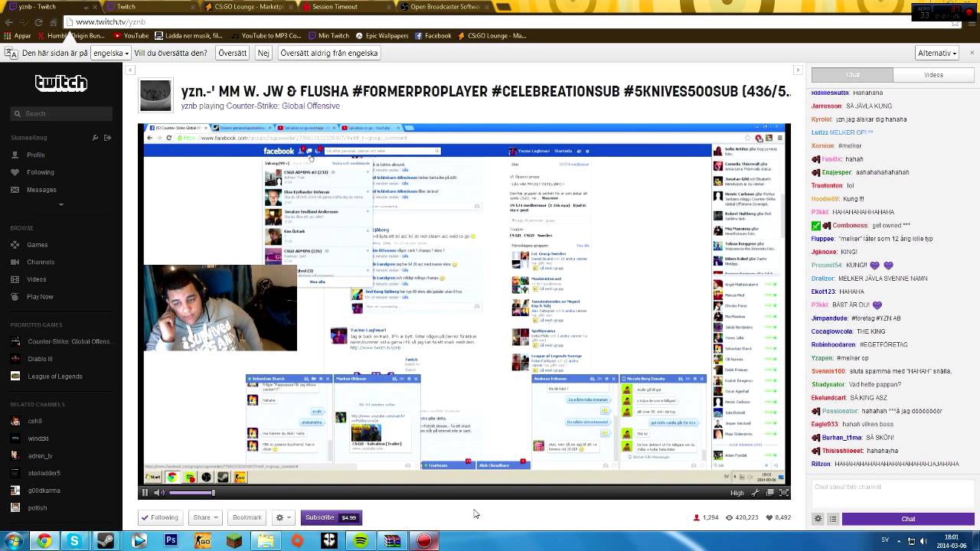
Task: Decline translation with Nej button
Action: [263, 53]
